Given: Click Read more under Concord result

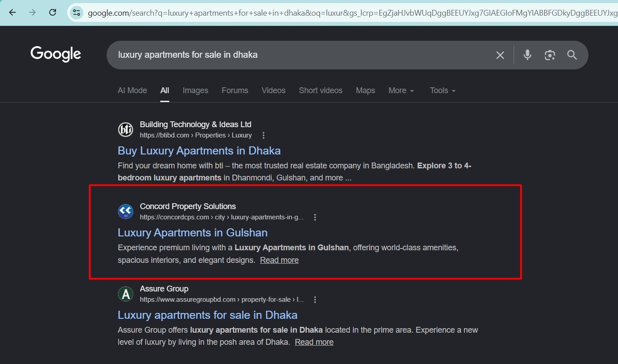Looking at the screenshot, I should tap(279, 260).
